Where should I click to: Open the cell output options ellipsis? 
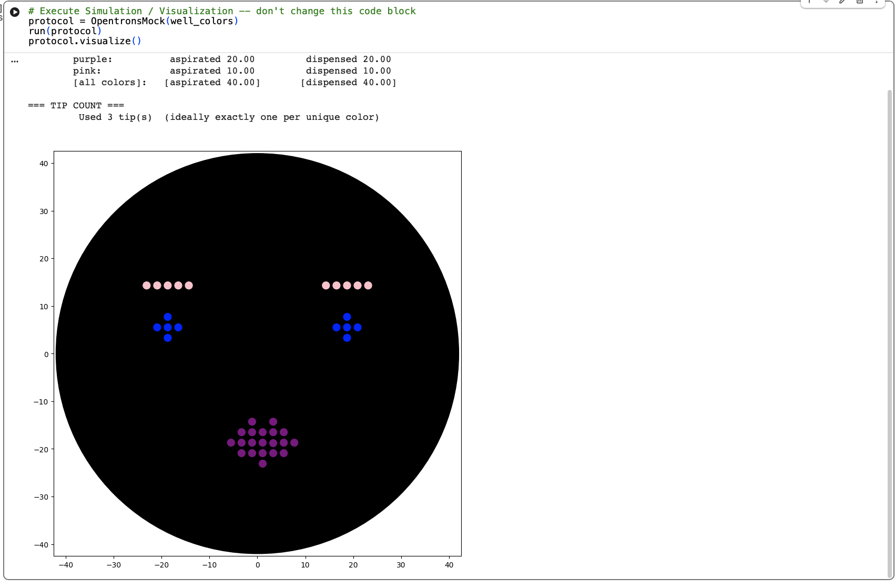point(15,62)
